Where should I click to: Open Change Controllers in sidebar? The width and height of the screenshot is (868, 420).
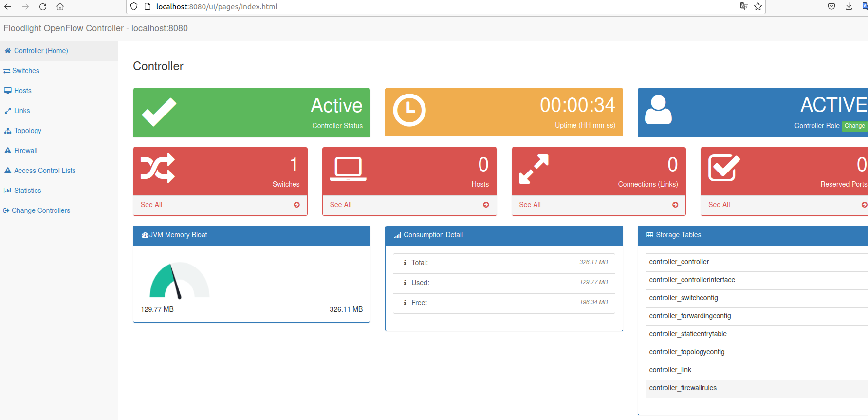click(x=59, y=210)
